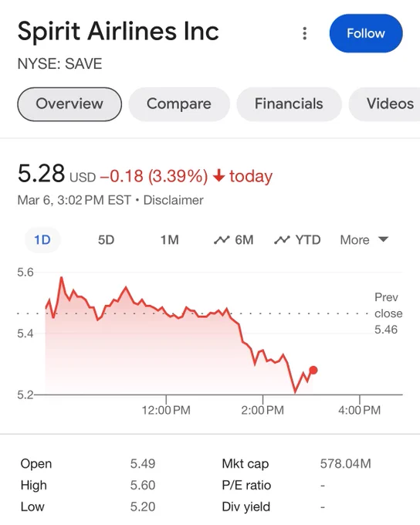This screenshot has height=525, width=420.
Task: Click the Mkt cap value 578.04M
Action: click(x=345, y=464)
